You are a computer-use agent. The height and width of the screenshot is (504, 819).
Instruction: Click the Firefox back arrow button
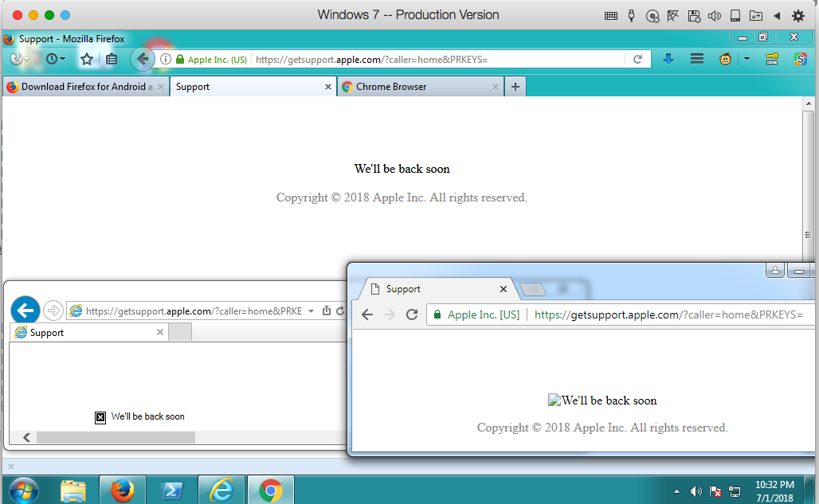[x=142, y=59]
